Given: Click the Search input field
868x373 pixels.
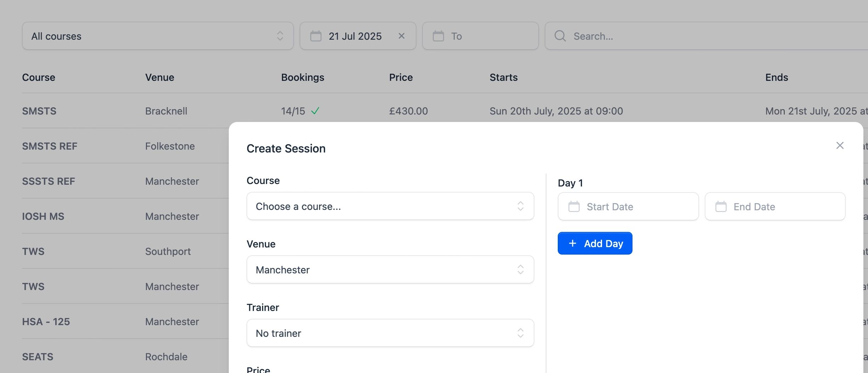Looking at the screenshot, I should tap(708, 36).
